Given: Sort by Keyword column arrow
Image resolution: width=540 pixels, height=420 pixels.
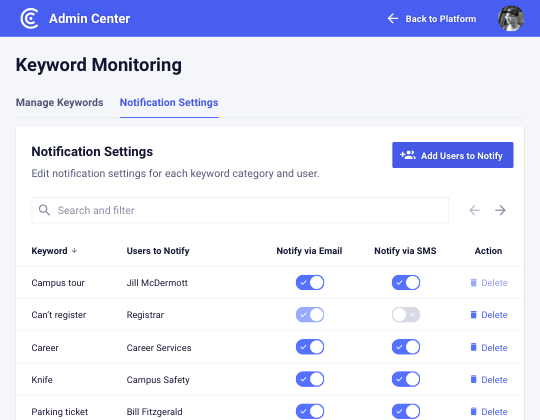Looking at the screenshot, I should point(74,251).
